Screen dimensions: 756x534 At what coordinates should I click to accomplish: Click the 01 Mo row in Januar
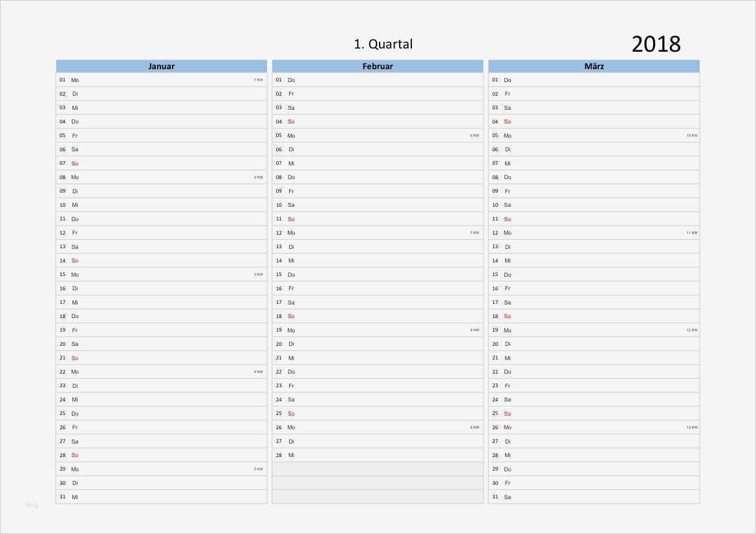[x=161, y=80]
